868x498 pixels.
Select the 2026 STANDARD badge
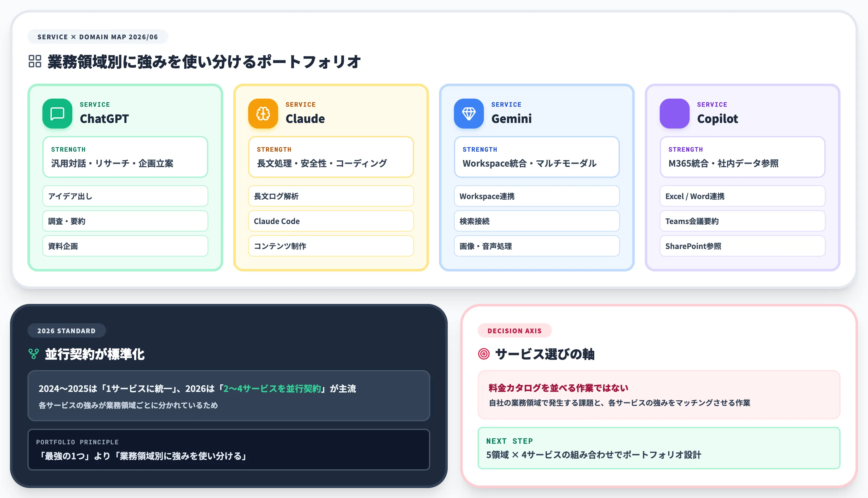(x=67, y=331)
